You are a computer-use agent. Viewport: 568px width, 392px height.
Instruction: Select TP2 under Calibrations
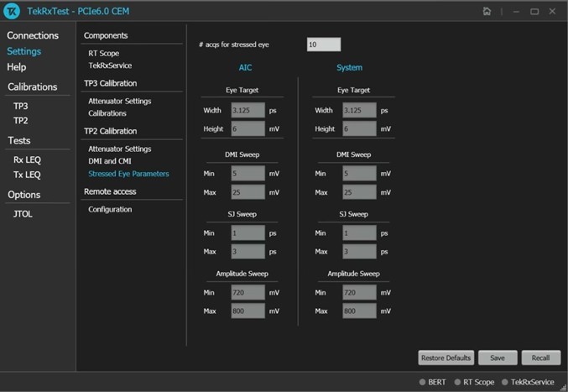pos(21,121)
